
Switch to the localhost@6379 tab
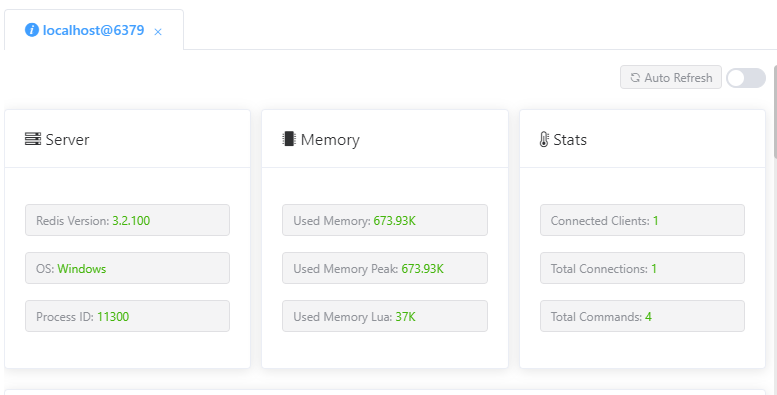point(94,30)
